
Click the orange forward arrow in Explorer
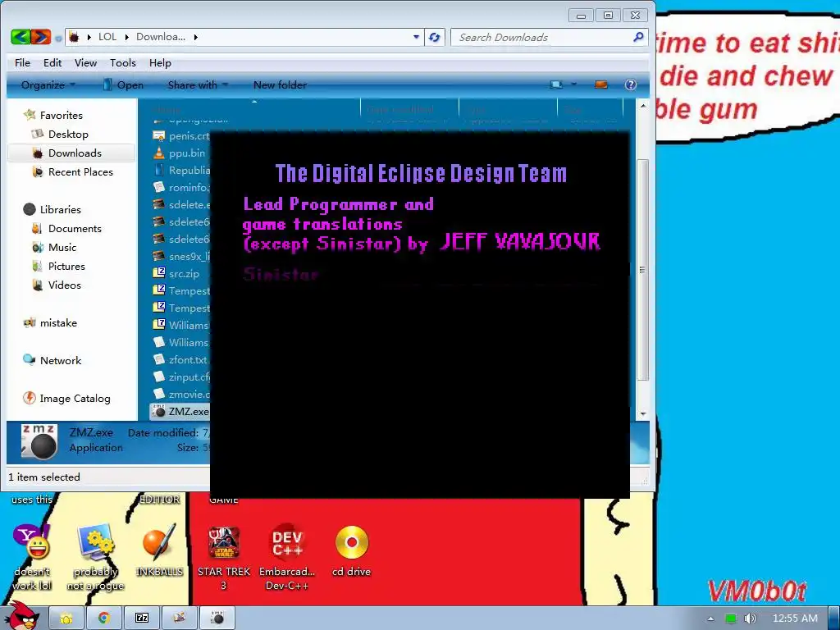[41, 37]
